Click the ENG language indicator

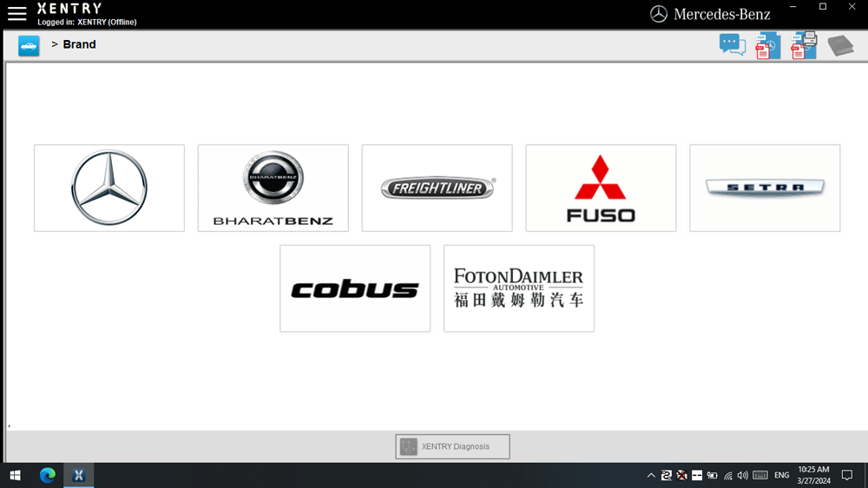click(x=782, y=475)
